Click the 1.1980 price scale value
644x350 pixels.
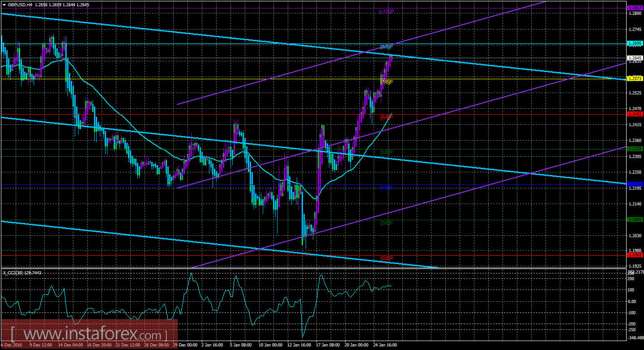pos(635,251)
